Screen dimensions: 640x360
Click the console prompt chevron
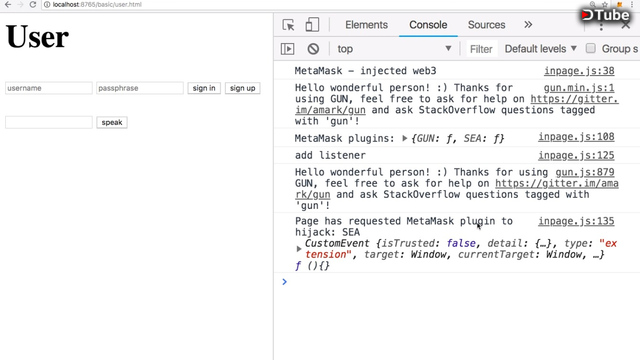coord(284,282)
